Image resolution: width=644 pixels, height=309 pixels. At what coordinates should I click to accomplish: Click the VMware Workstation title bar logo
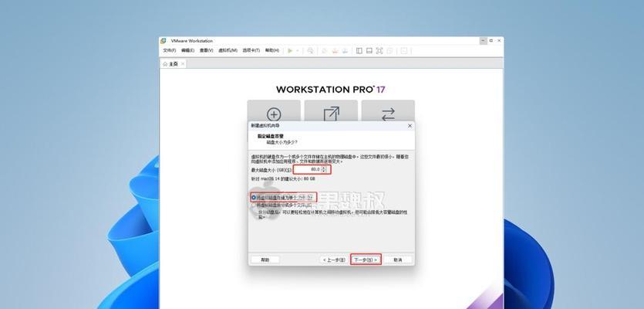click(x=164, y=41)
